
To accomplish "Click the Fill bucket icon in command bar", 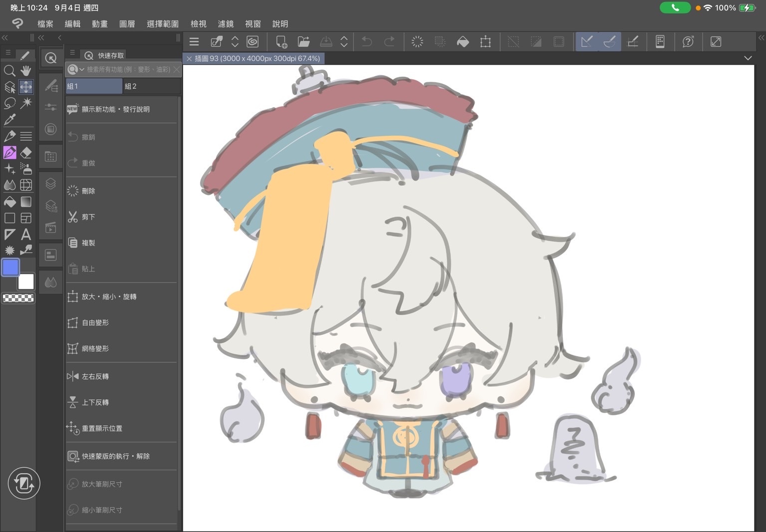I will [463, 42].
